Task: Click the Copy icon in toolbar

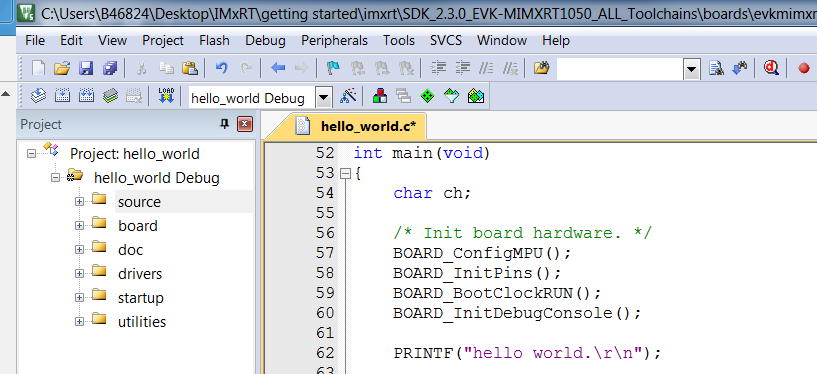Action: pos(166,68)
